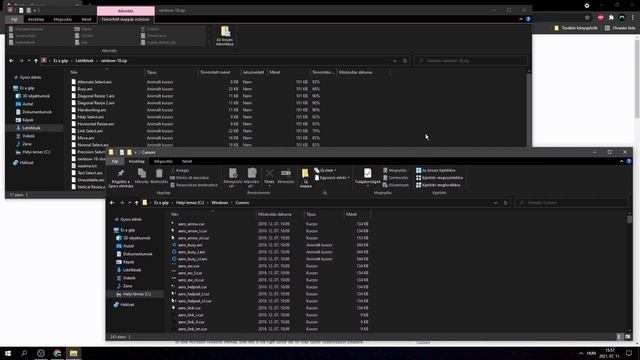
Task: Select aero_helpsel.cur file in Cursors
Action: (x=192, y=287)
